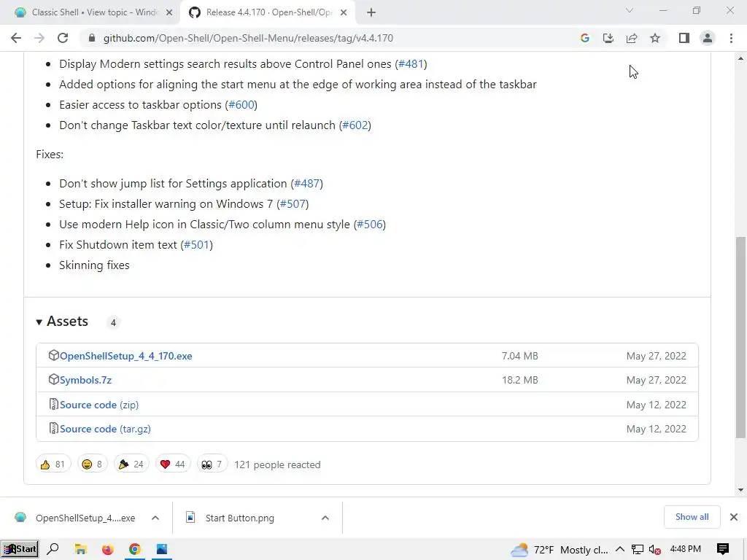Image resolution: width=747 pixels, height=560 pixels.
Task: Open the Chrome three-dot menu
Action: pyautogui.click(x=731, y=38)
